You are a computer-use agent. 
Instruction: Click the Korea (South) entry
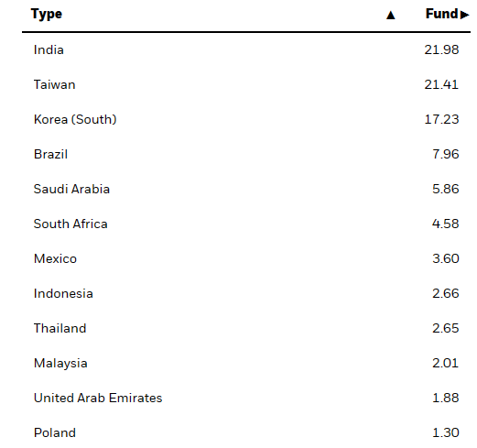[x=75, y=119]
